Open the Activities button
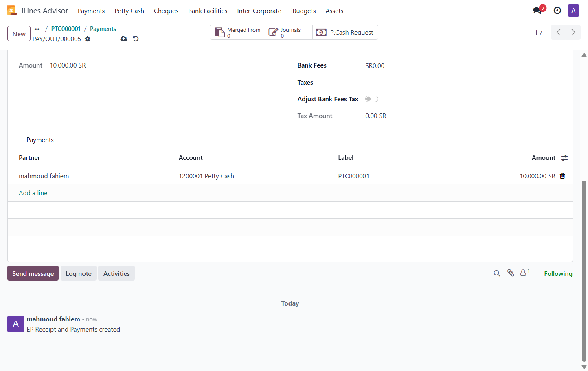The height and width of the screenshot is (371, 588). 116,273
